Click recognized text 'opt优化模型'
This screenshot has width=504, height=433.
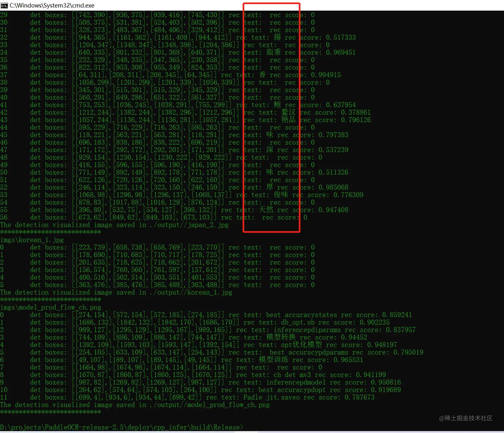pos(301,345)
